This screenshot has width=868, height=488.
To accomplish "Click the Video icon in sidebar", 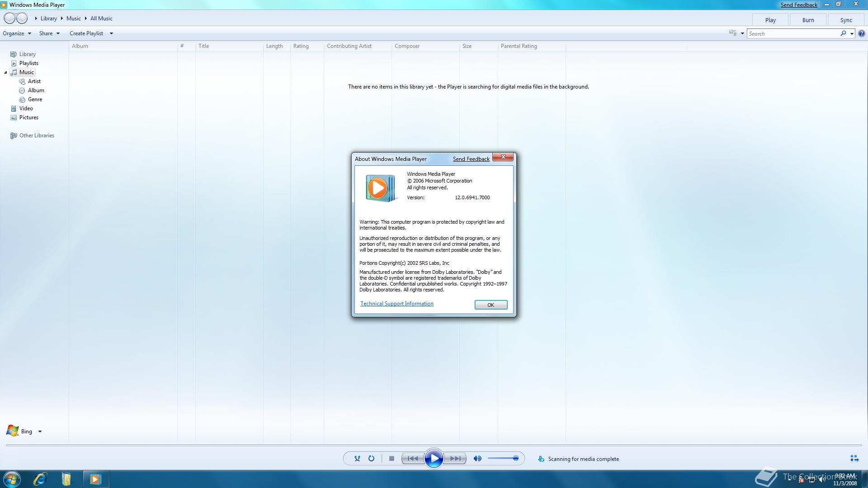I will point(14,108).
